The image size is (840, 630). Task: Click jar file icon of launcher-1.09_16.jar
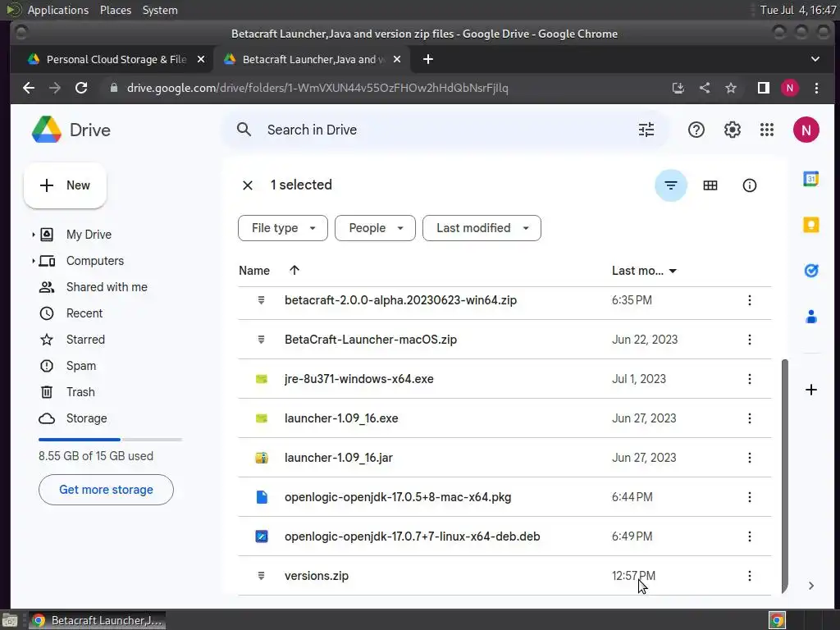coord(262,458)
